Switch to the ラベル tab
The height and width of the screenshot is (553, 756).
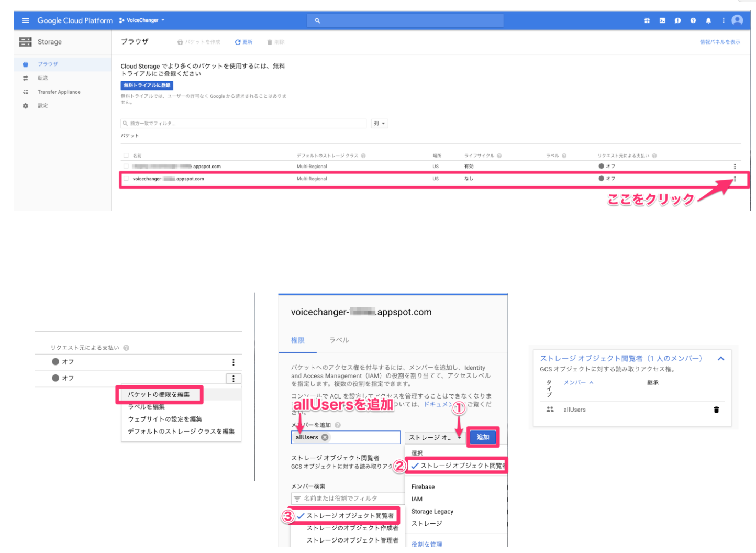pyautogui.click(x=339, y=340)
